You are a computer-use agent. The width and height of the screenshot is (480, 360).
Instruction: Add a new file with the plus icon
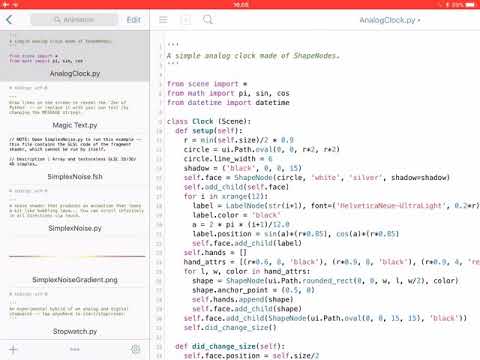tap(13, 349)
